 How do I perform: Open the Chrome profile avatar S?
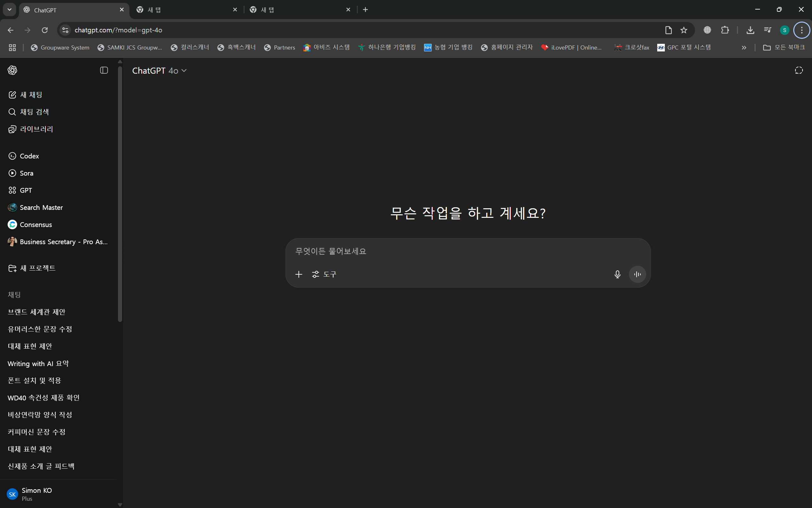(784, 30)
